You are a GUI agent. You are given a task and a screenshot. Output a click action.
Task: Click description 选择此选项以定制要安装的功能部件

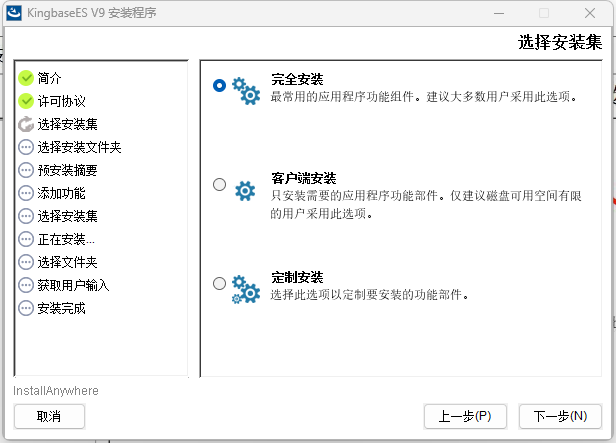click(x=370, y=295)
